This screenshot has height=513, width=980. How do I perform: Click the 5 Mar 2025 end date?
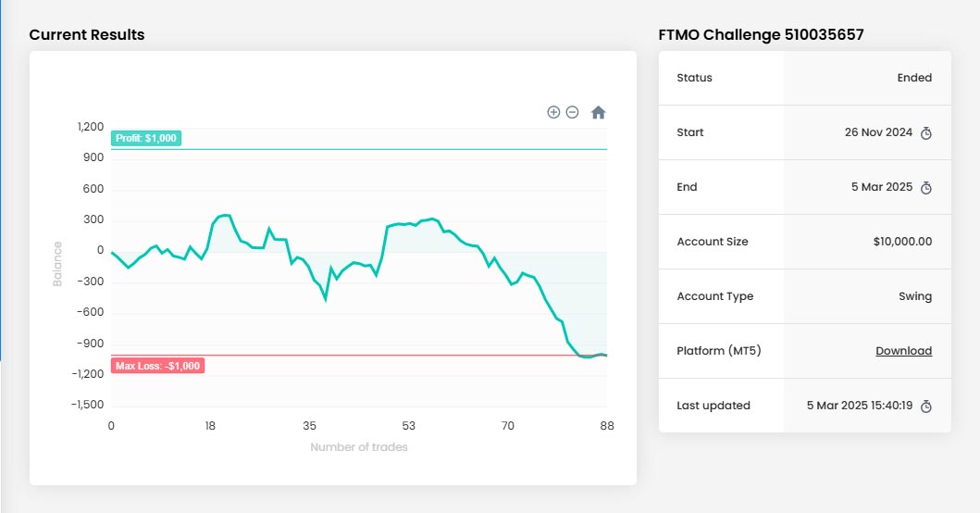click(x=882, y=187)
